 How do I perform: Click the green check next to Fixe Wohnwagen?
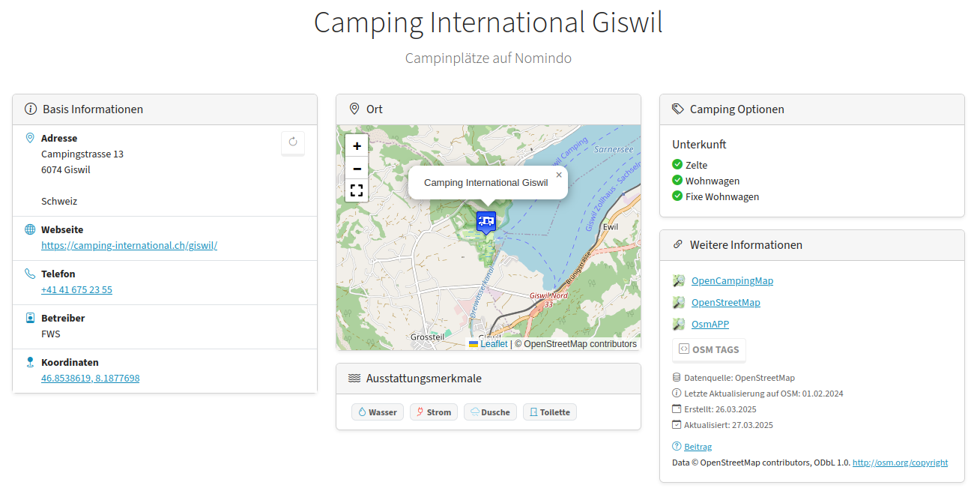677,196
